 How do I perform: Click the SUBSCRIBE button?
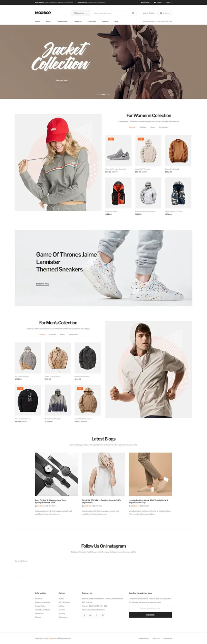click(150, 615)
